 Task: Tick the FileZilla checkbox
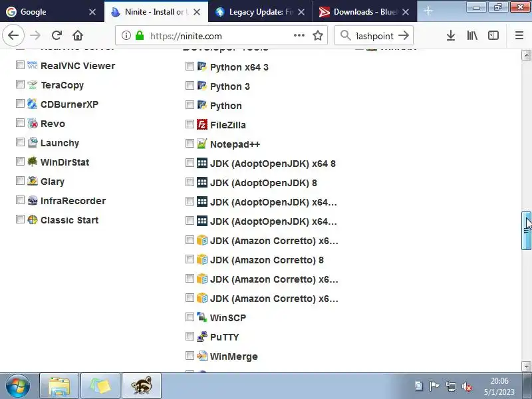pyautogui.click(x=190, y=124)
